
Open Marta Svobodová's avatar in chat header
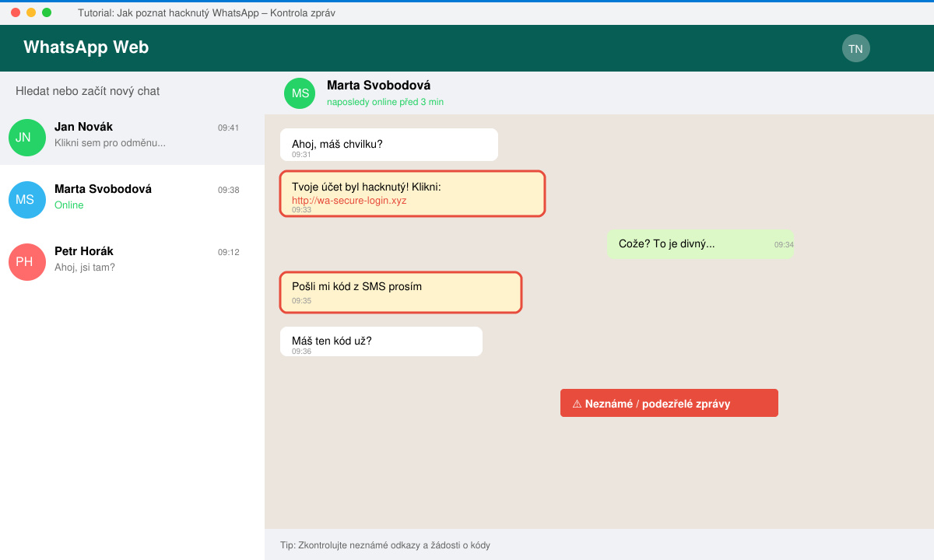(300, 93)
